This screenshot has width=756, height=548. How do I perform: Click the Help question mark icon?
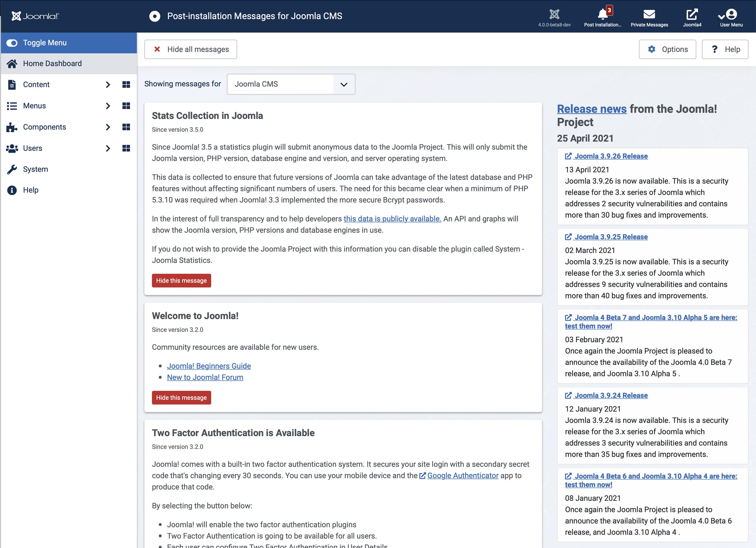coord(715,49)
